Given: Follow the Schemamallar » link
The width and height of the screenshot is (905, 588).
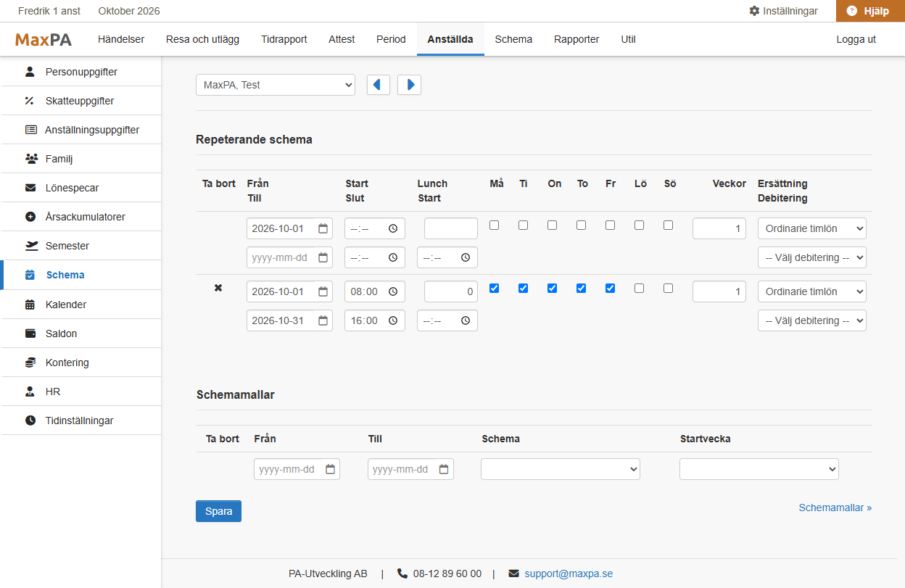Looking at the screenshot, I should pyautogui.click(x=835, y=508).
